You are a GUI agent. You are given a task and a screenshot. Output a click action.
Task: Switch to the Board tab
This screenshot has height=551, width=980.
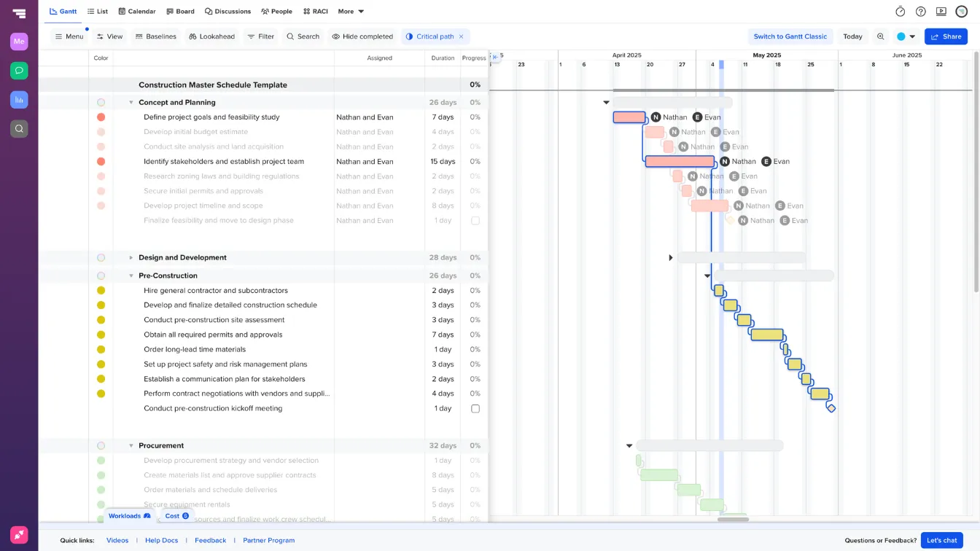pos(180,11)
